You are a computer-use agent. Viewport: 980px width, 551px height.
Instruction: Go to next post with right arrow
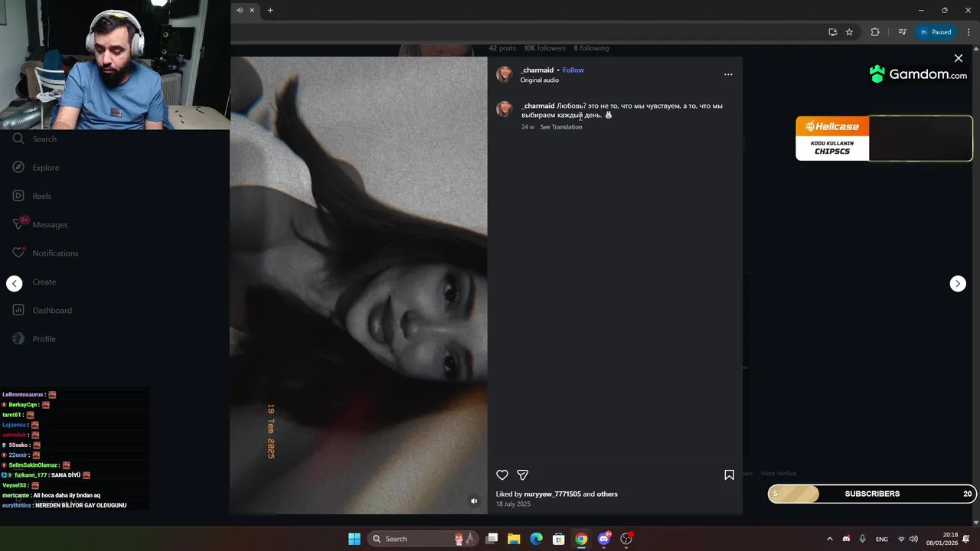tap(958, 283)
